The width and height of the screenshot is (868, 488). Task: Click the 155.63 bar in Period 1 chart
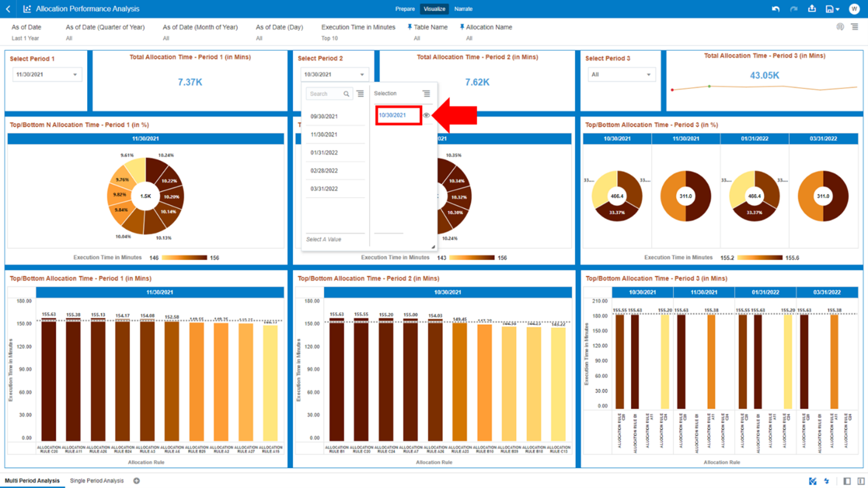(x=48, y=380)
